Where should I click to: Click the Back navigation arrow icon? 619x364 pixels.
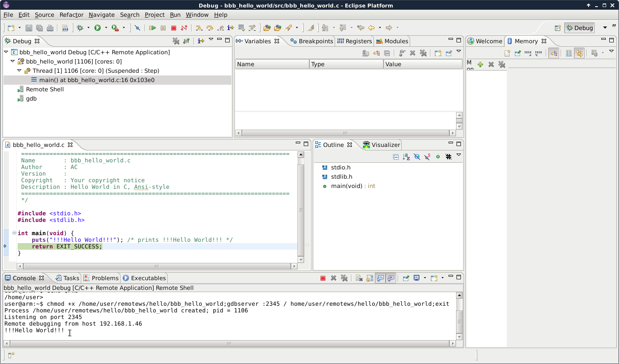pos(371,28)
